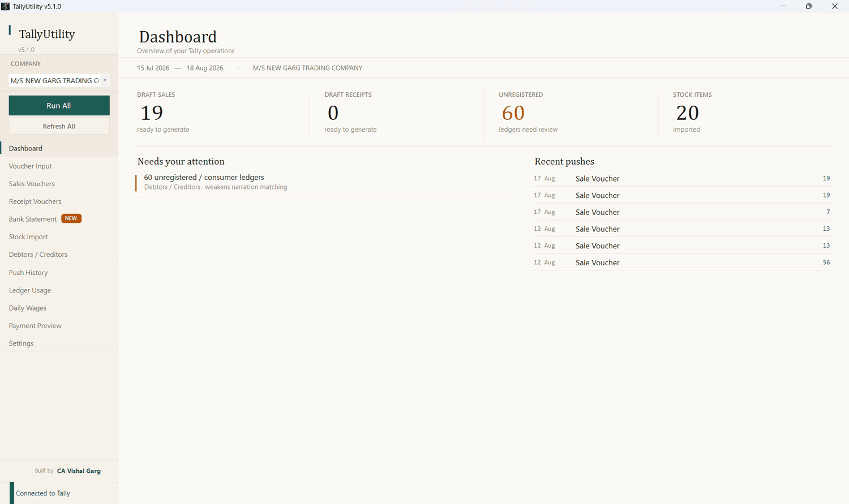Click the Refresh All button

tap(59, 126)
